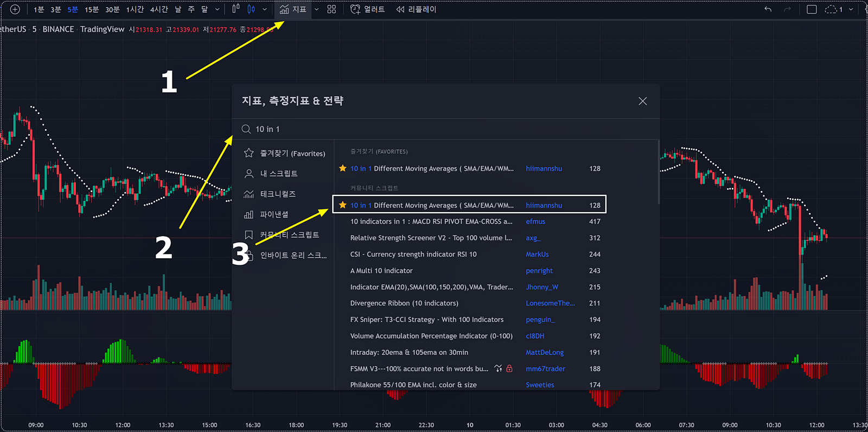The image size is (868, 432).
Task: Add FX Sniper: T3-CCI Strategy script
Action: [x=427, y=320]
